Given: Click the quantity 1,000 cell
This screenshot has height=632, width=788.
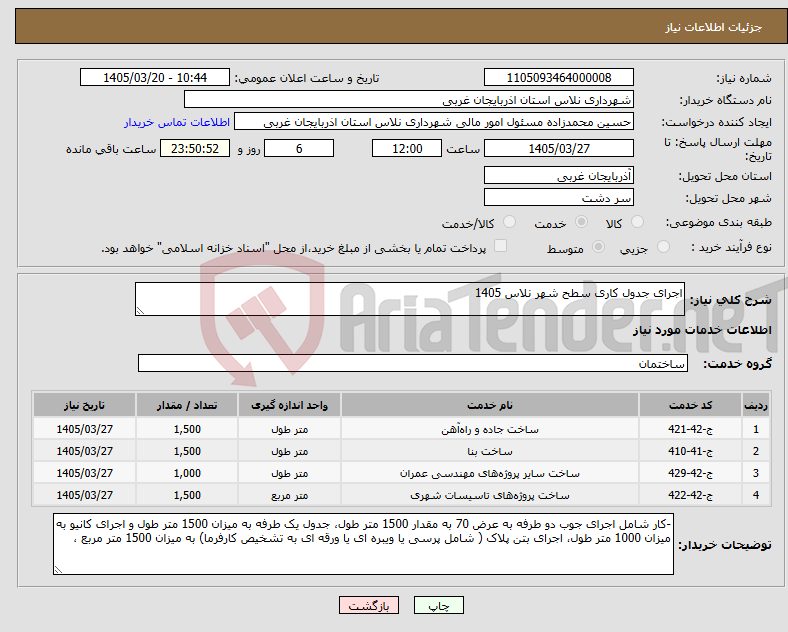Looking at the screenshot, I should coord(187,473).
